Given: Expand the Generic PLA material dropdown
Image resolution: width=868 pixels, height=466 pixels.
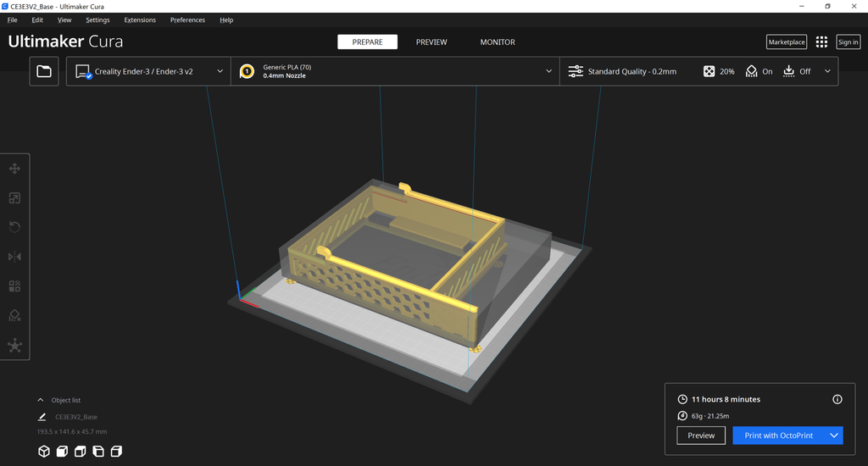Looking at the screenshot, I should click(548, 71).
